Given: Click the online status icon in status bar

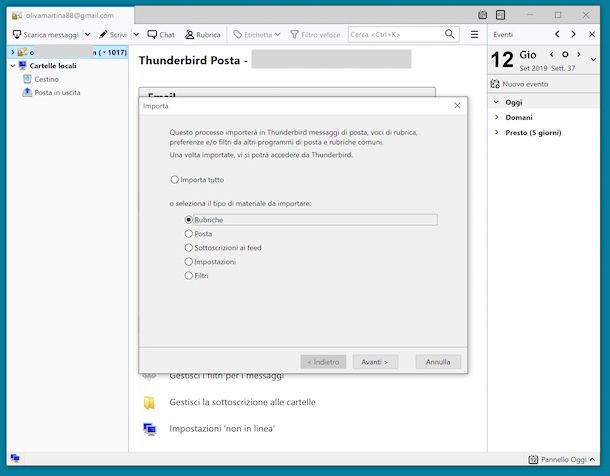Looking at the screenshot, I should 15,458.
